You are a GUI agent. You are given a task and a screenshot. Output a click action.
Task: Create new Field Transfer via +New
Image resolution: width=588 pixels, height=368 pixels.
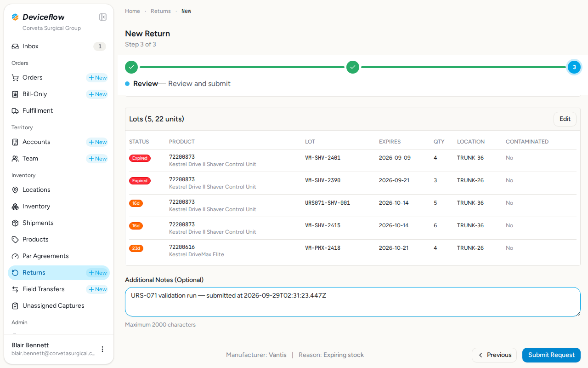coord(97,289)
